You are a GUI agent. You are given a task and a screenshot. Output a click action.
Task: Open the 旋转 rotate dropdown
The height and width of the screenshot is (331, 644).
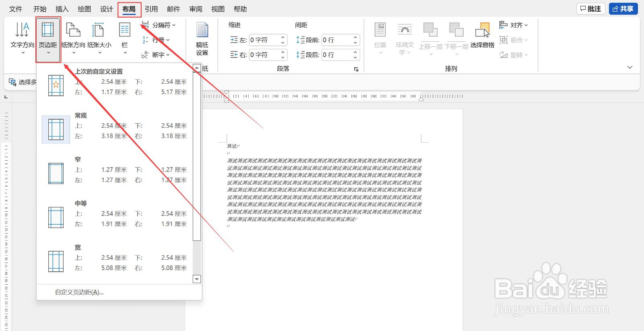pos(513,55)
